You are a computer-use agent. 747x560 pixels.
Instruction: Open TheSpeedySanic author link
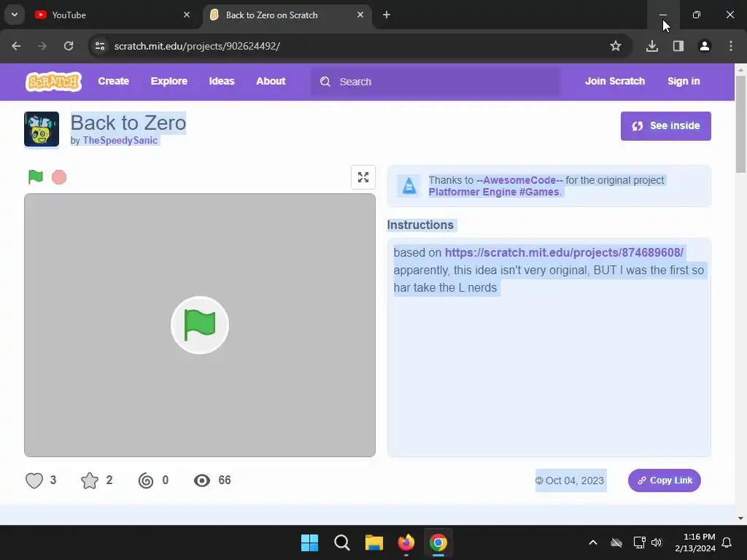point(120,141)
